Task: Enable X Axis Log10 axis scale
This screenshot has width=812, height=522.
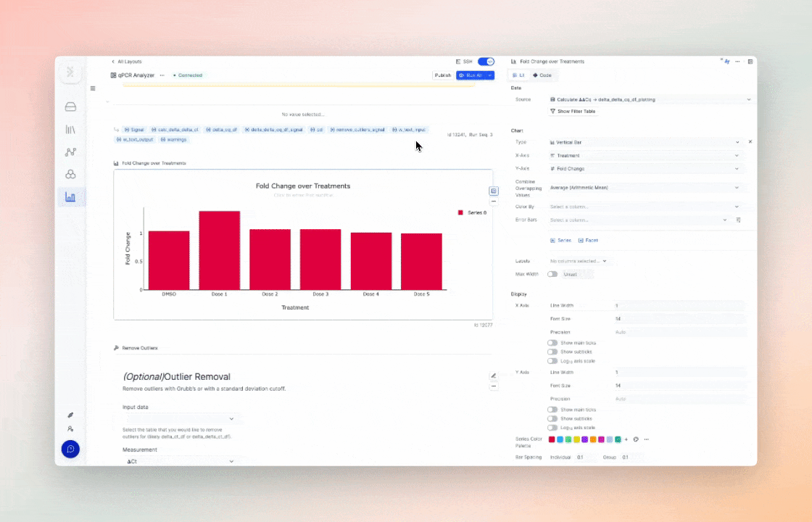Action: coord(552,361)
